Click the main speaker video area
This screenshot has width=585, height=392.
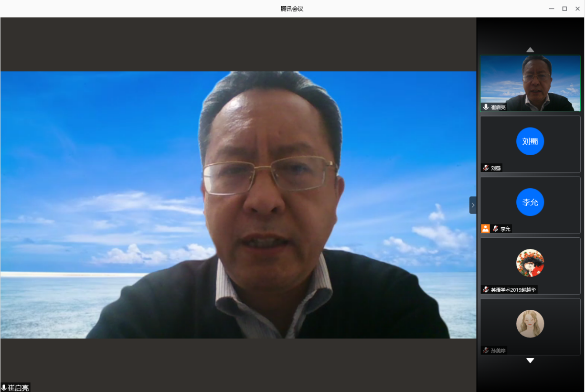[238, 205]
